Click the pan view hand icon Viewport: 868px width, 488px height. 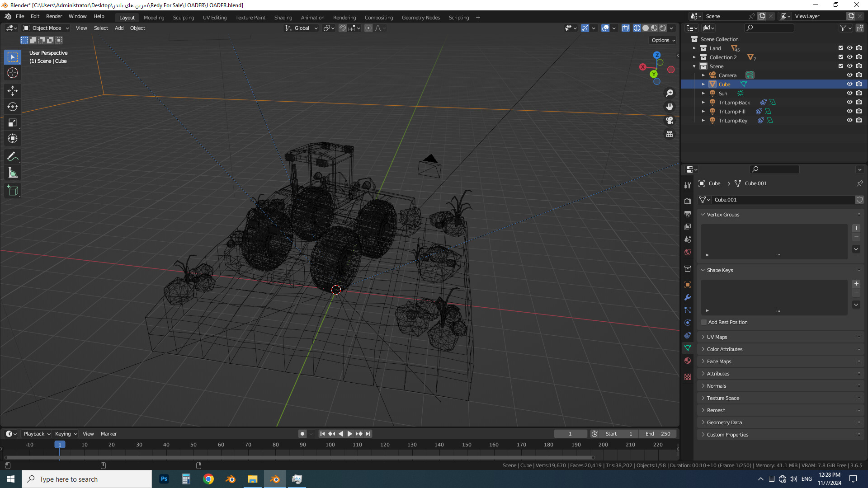[670, 107]
